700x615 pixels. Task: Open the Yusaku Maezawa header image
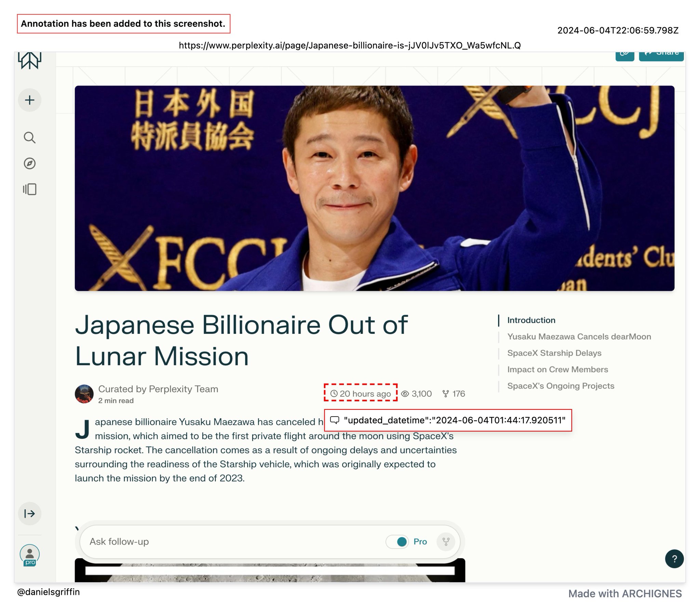pos(374,188)
